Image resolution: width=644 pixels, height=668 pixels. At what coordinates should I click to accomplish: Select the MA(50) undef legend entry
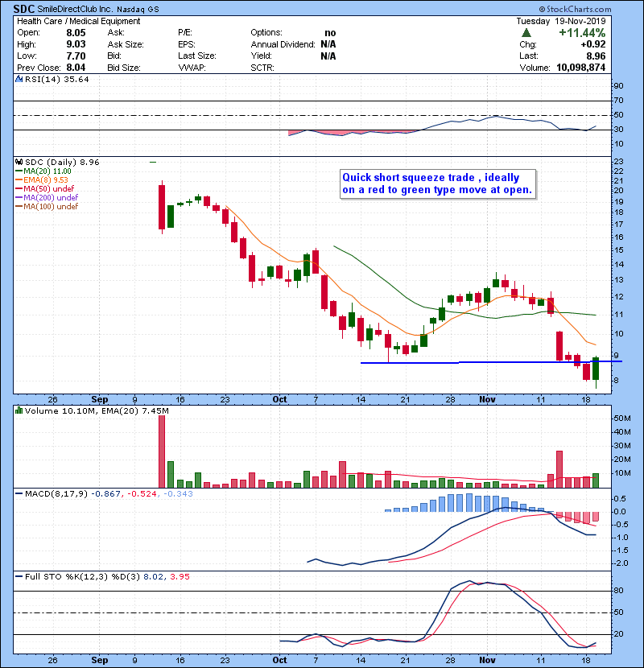pos(45,188)
